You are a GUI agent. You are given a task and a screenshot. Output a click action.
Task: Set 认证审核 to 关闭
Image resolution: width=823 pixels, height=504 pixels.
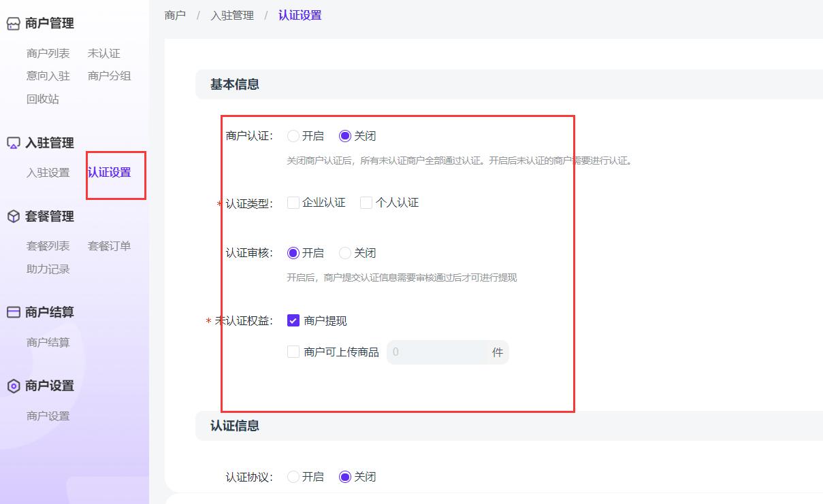(345, 253)
